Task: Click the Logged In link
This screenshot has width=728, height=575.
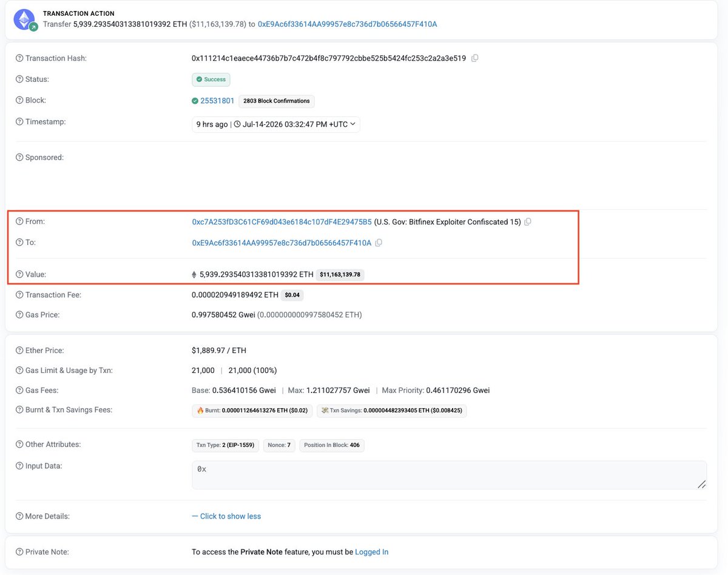Action: (371, 552)
